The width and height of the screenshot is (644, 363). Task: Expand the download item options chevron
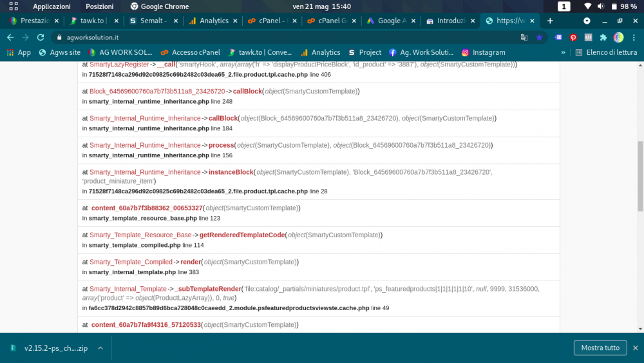pyautogui.click(x=100, y=348)
